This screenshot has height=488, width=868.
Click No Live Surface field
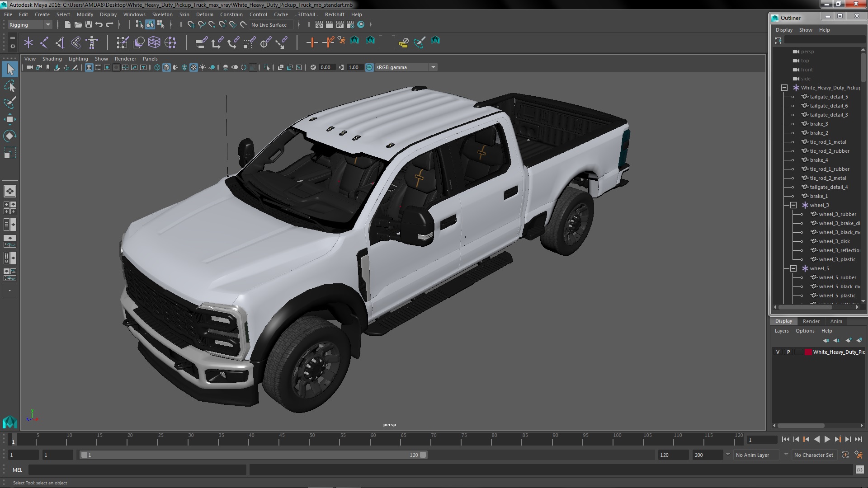[272, 25]
